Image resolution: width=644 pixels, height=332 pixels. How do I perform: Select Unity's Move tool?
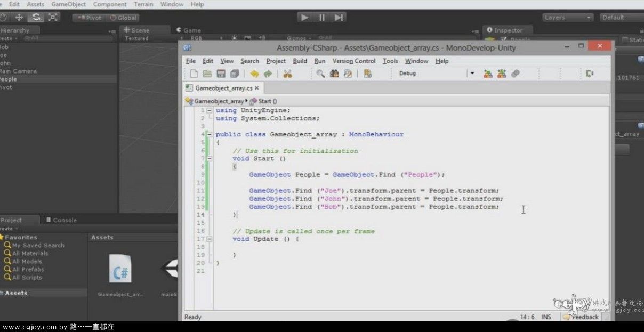pos(19,17)
